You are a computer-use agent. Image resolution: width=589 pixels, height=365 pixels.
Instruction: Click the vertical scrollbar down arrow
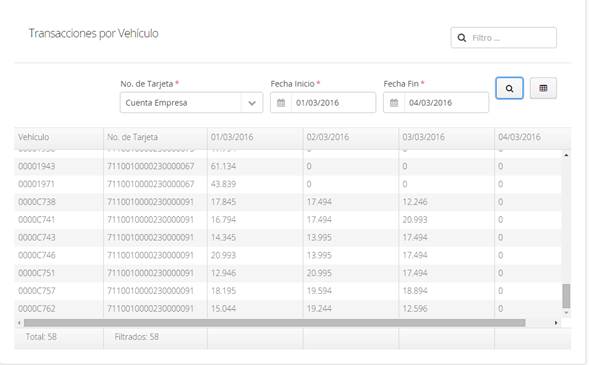(x=566, y=312)
